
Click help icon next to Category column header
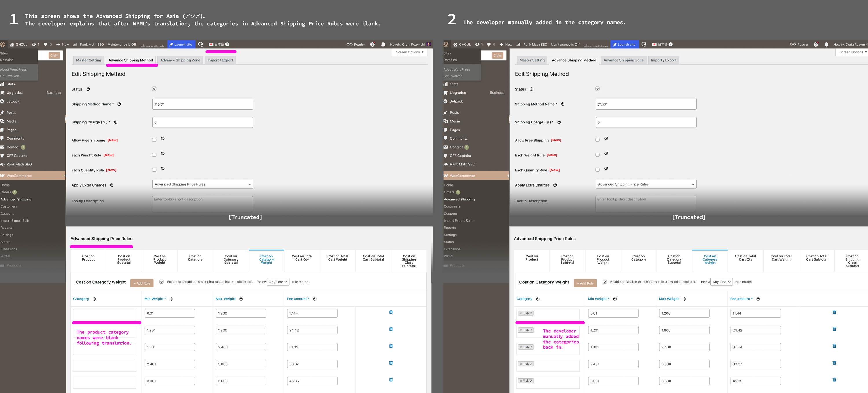94,299
